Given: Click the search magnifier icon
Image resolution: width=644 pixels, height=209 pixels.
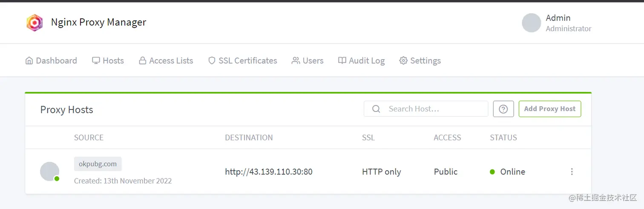Looking at the screenshot, I should tap(376, 109).
